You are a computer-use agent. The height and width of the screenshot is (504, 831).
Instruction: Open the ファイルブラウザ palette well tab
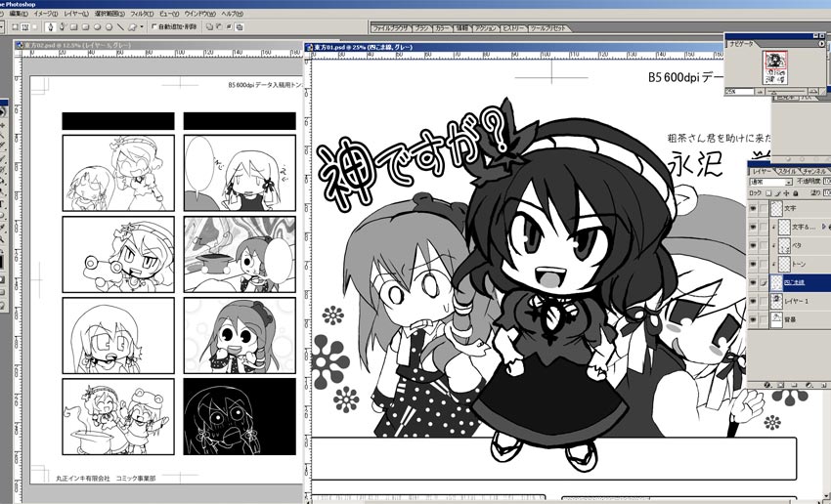(389, 28)
